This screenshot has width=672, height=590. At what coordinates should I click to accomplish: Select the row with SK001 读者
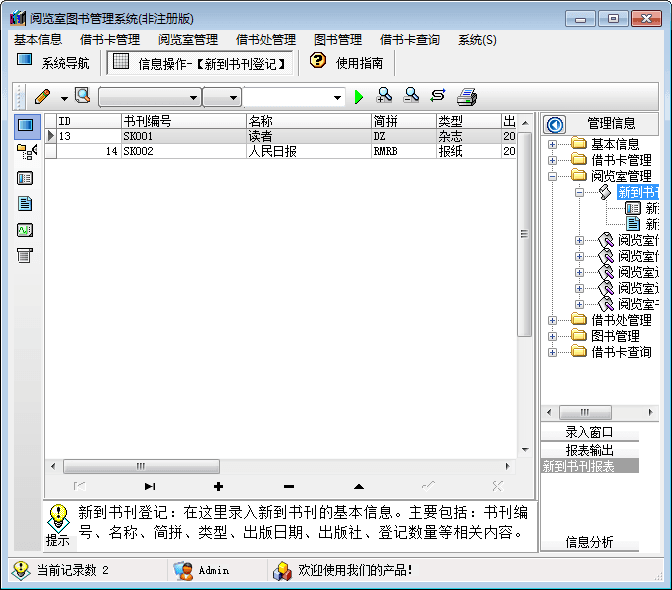280,136
